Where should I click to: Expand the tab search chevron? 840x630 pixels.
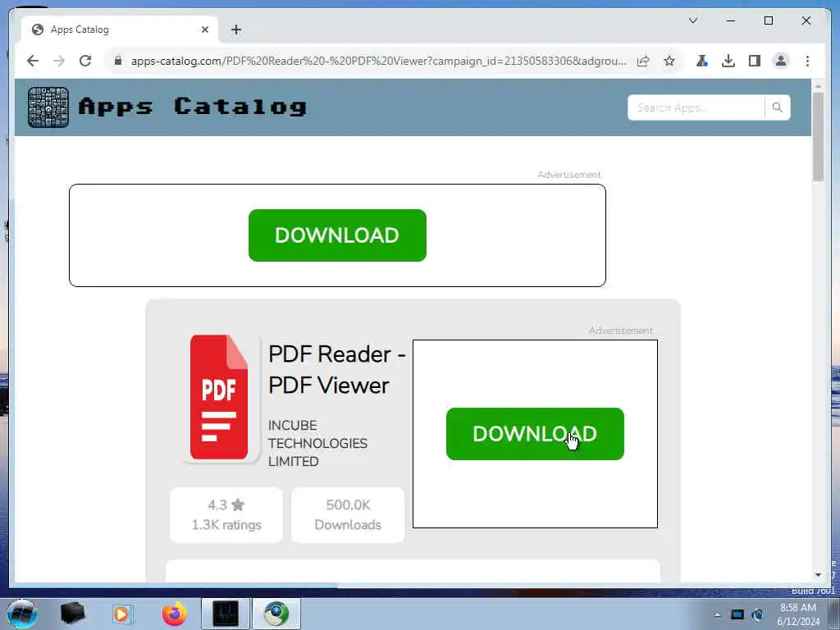(692, 21)
